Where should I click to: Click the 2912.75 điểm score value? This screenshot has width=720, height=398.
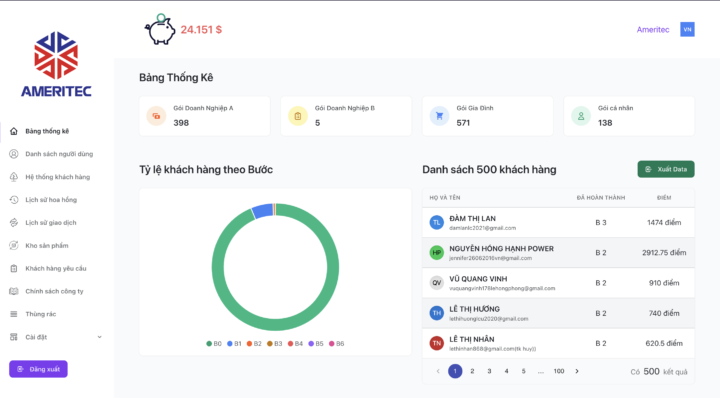coord(664,252)
